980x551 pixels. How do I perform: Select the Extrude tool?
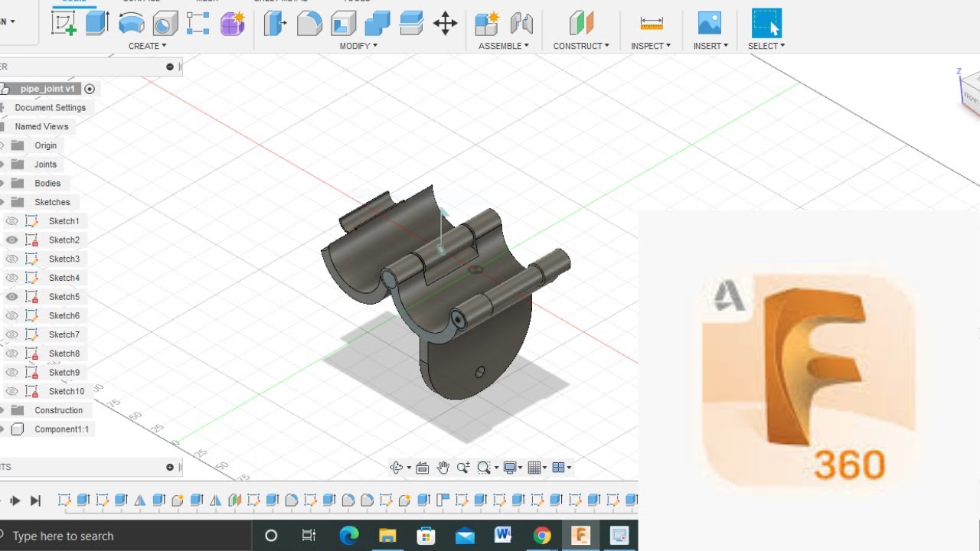(97, 23)
